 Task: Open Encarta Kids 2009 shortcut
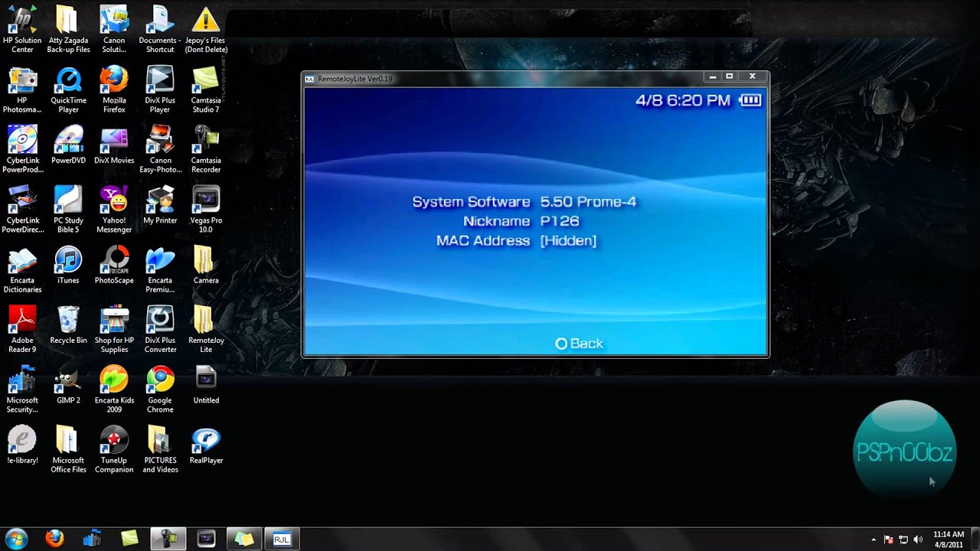pos(114,389)
